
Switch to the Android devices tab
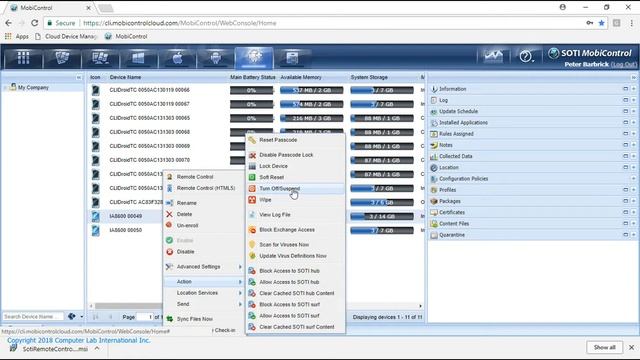(216, 58)
